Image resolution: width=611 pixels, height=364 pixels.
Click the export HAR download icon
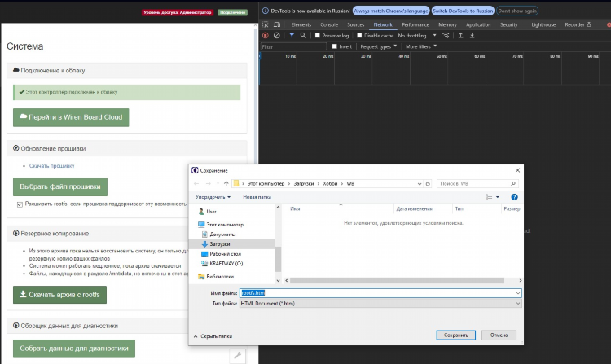pyautogui.click(x=472, y=36)
